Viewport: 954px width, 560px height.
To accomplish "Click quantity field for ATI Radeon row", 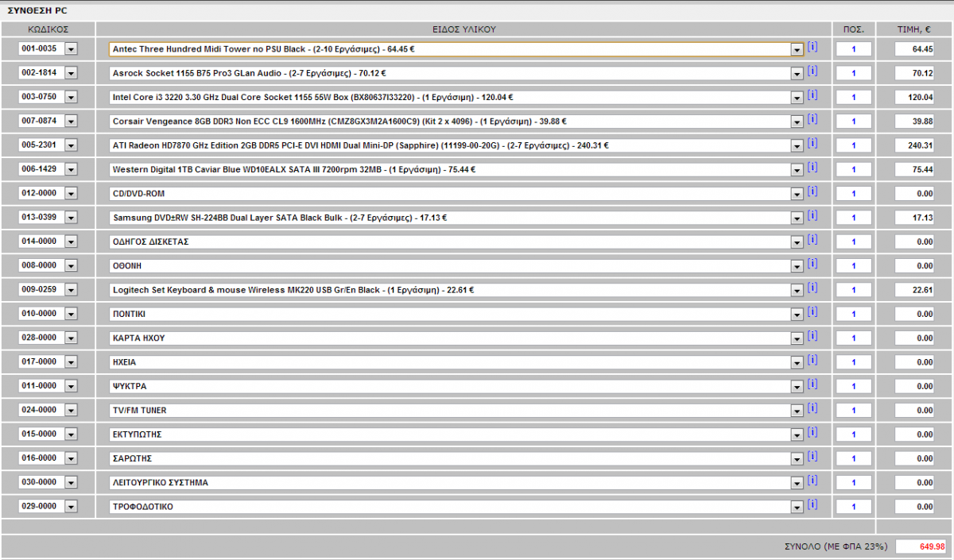I will (854, 145).
